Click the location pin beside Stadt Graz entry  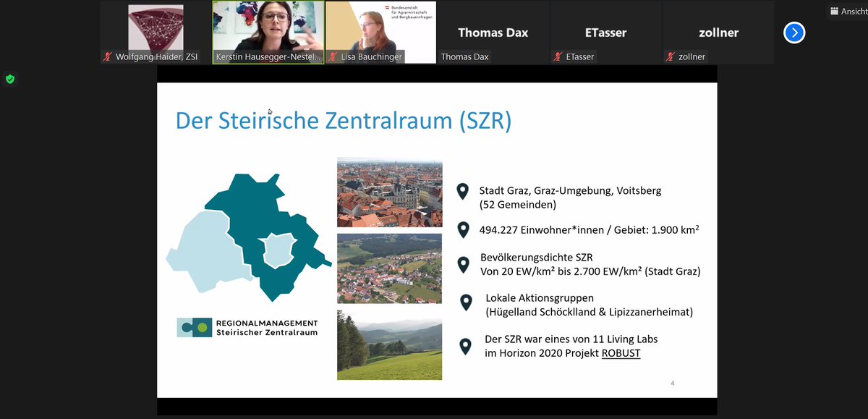[463, 191]
